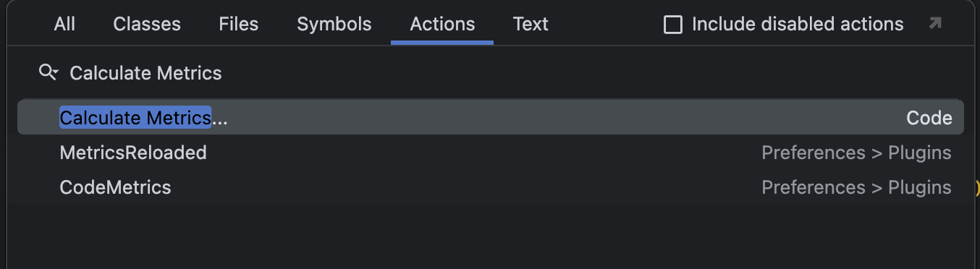980x269 pixels.
Task: Click Preferences > Plugins beside MetricsReloaded
Action: click(856, 153)
